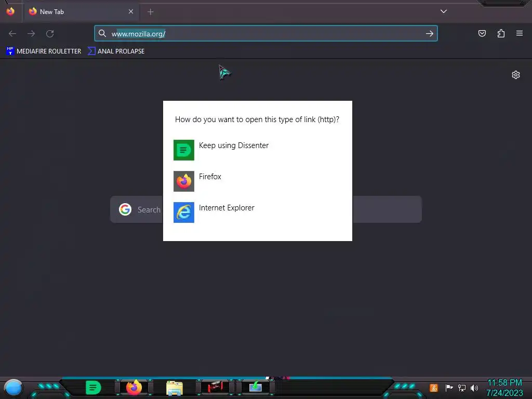532x399 pixels.
Task: Open the Firefox hamburger menu
Action: 520,33
